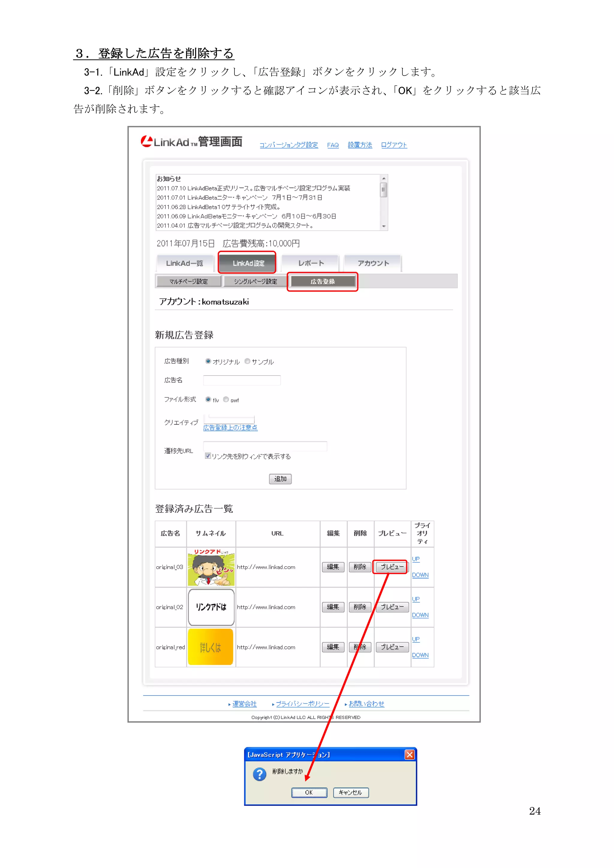Image resolution: width=614 pixels, height=868 pixels.
Task: Choose the flv file format radio
Action: click(208, 399)
